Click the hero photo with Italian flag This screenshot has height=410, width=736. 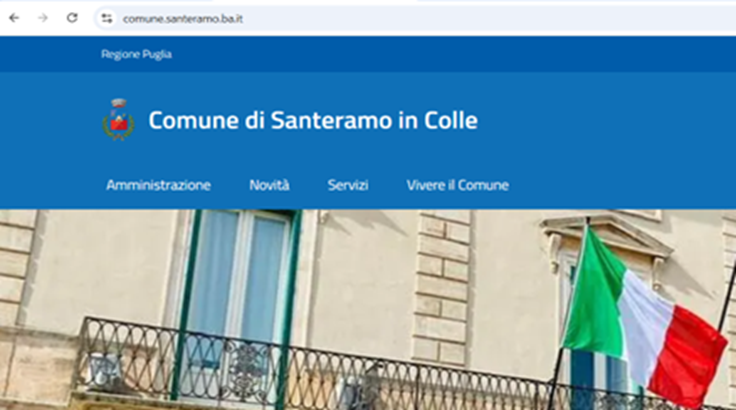[x=368, y=309]
